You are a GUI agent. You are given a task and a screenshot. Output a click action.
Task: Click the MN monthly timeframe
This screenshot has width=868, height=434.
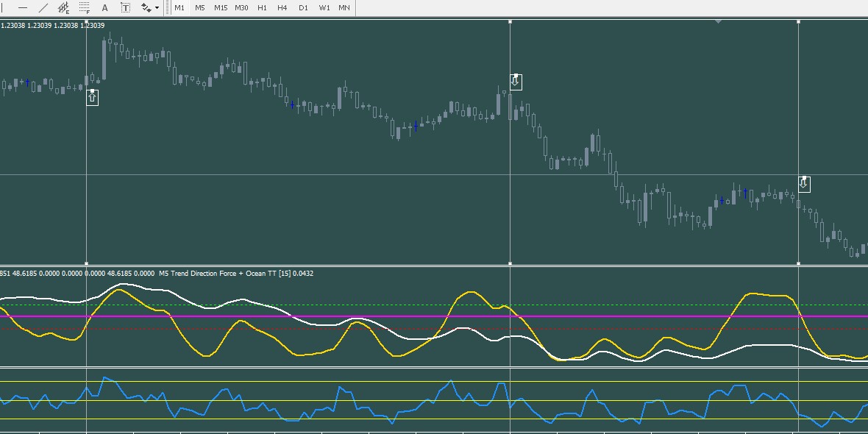(344, 8)
